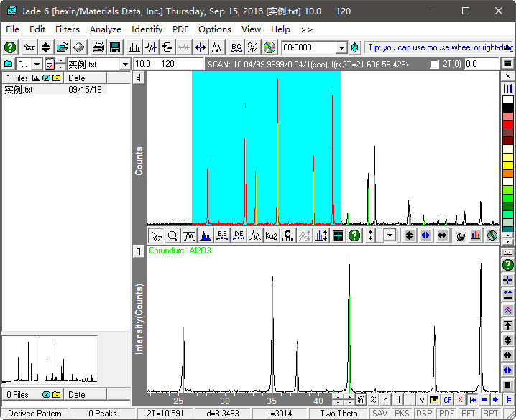Click the CF button near bottom axis
516x420 pixels.
pyautogui.click(x=448, y=400)
